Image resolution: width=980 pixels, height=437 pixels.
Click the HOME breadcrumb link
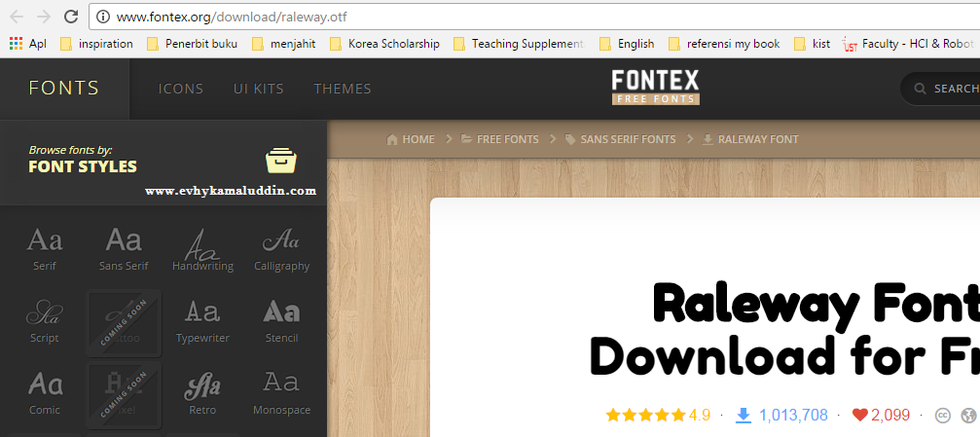tap(411, 139)
